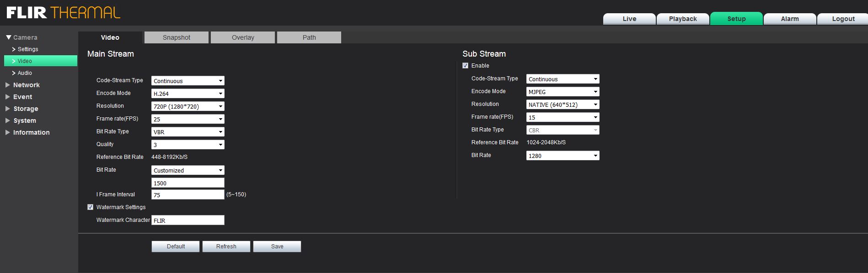Click the Default button
This screenshot has height=273, width=868.
pos(176,247)
